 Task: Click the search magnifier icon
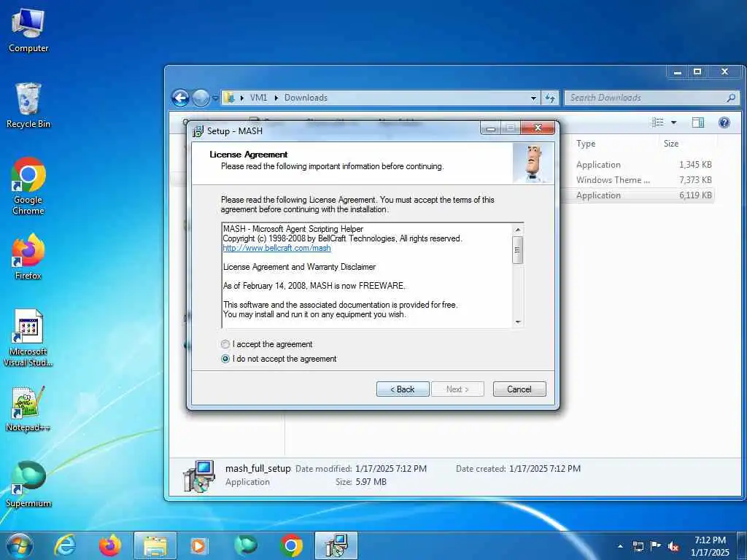[731, 98]
